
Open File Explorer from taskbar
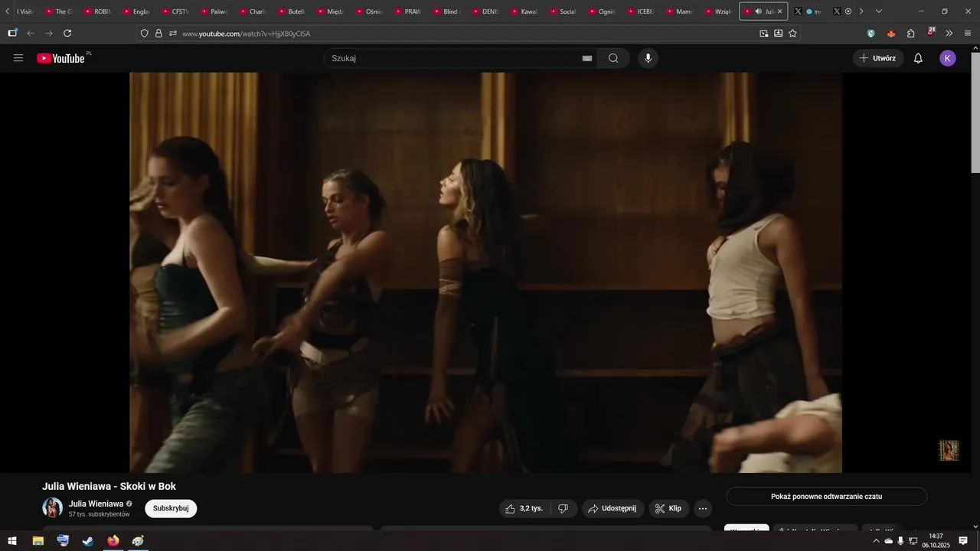[x=38, y=541]
